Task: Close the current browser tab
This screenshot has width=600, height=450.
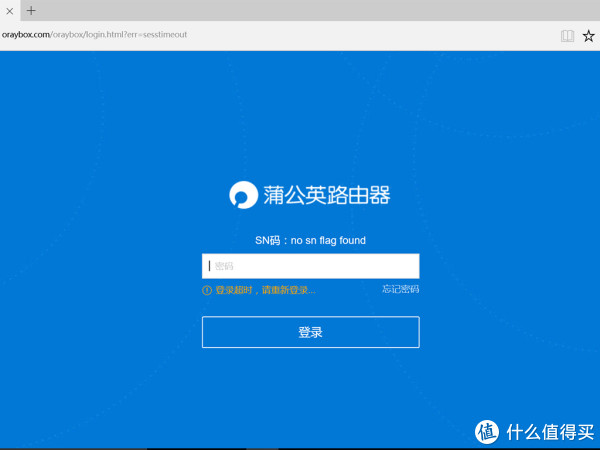Action: tap(10, 11)
